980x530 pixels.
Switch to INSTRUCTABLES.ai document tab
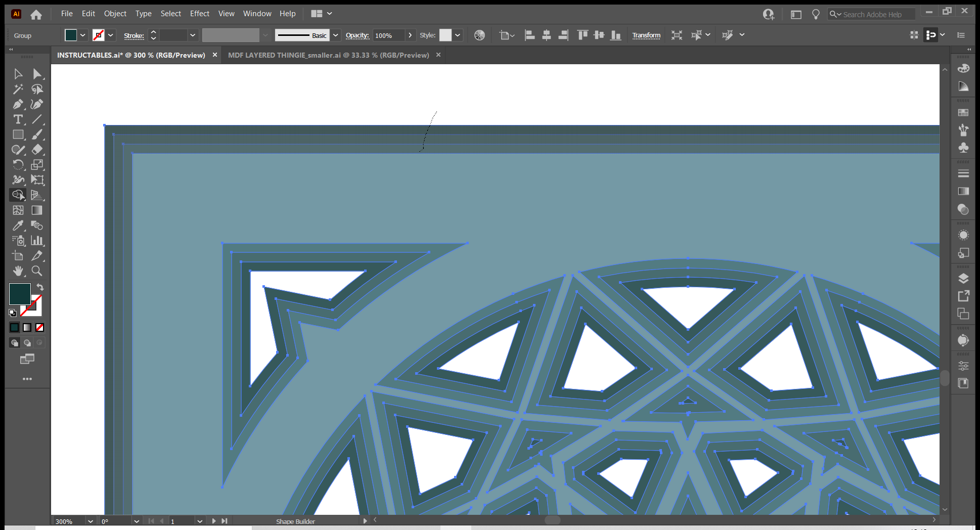[x=131, y=55]
